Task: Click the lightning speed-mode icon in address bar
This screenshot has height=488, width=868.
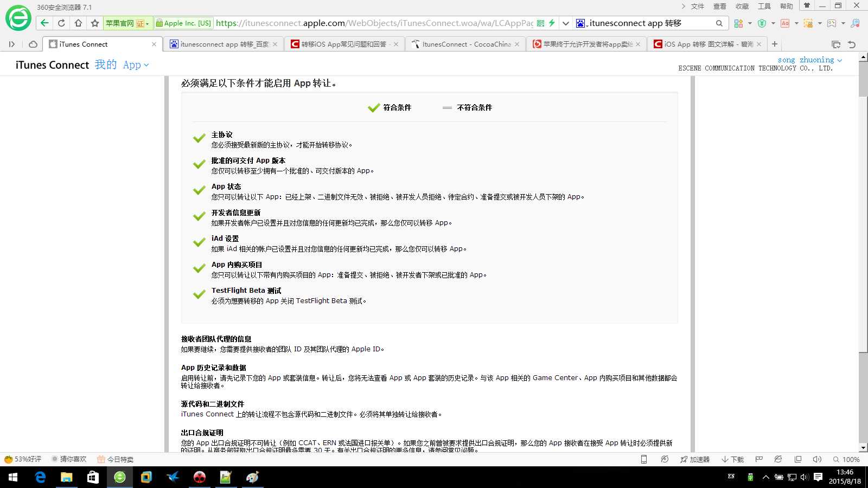Action: point(551,23)
